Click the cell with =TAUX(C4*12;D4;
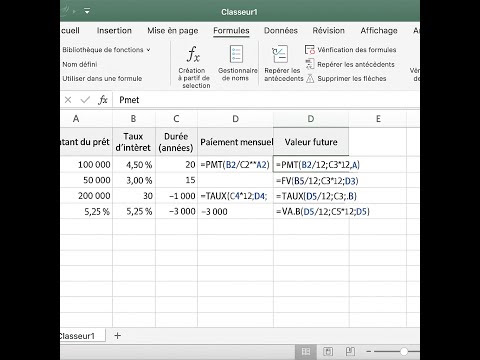The width and height of the screenshot is (480, 360). coord(235,196)
